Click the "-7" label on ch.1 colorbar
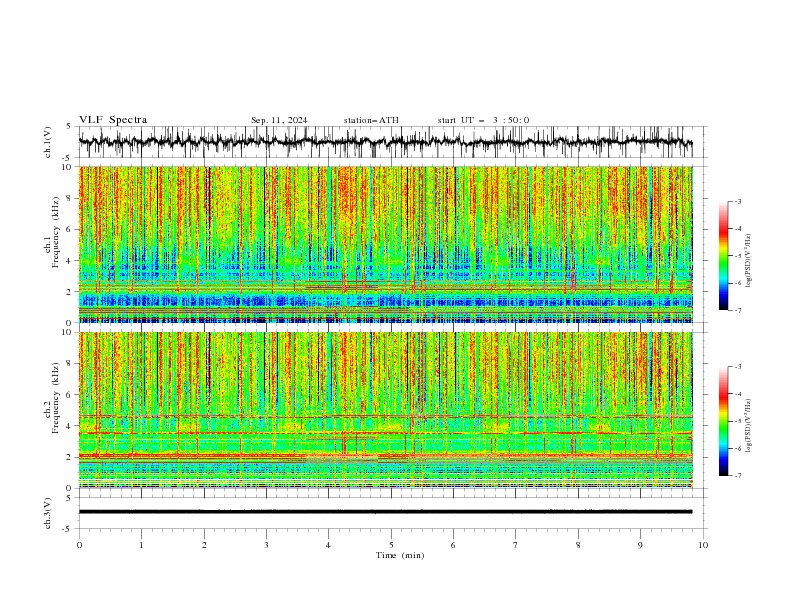 (737, 310)
